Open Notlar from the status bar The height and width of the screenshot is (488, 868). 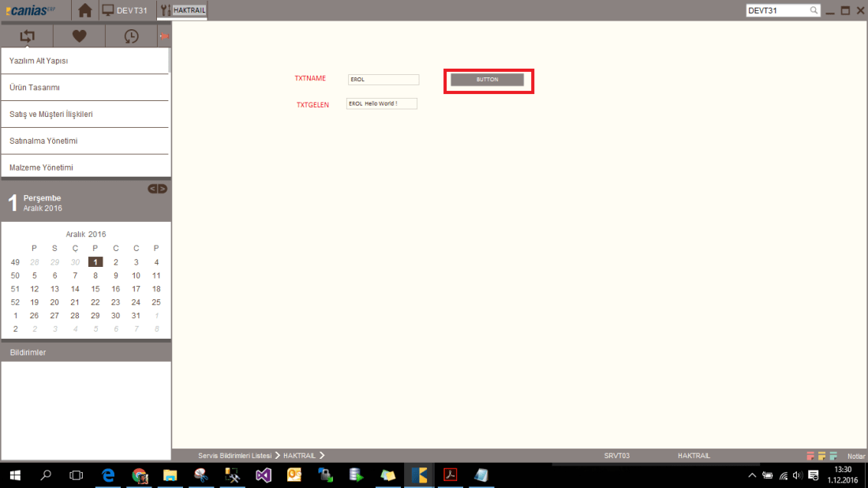pos(856,456)
